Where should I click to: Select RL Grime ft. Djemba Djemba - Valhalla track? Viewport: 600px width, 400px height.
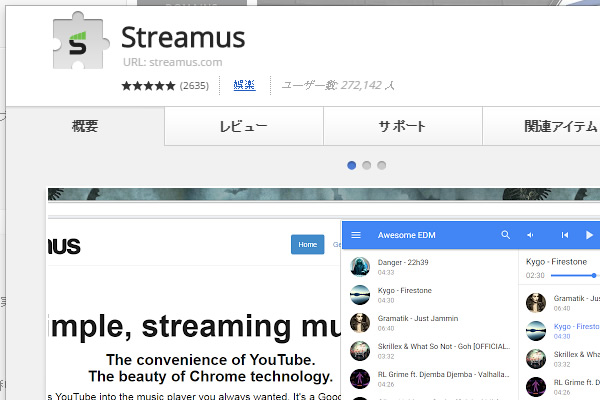tap(443, 374)
